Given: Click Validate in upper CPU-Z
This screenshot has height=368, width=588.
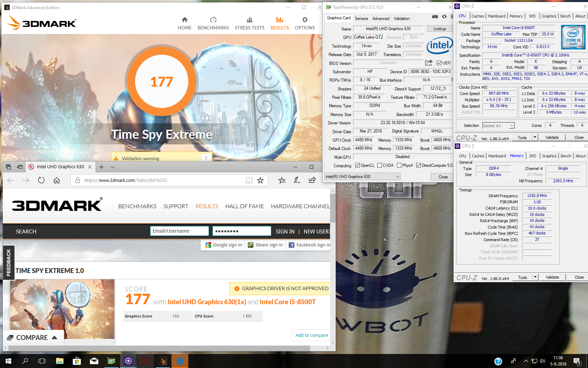Looking at the screenshot, I should [552, 137].
